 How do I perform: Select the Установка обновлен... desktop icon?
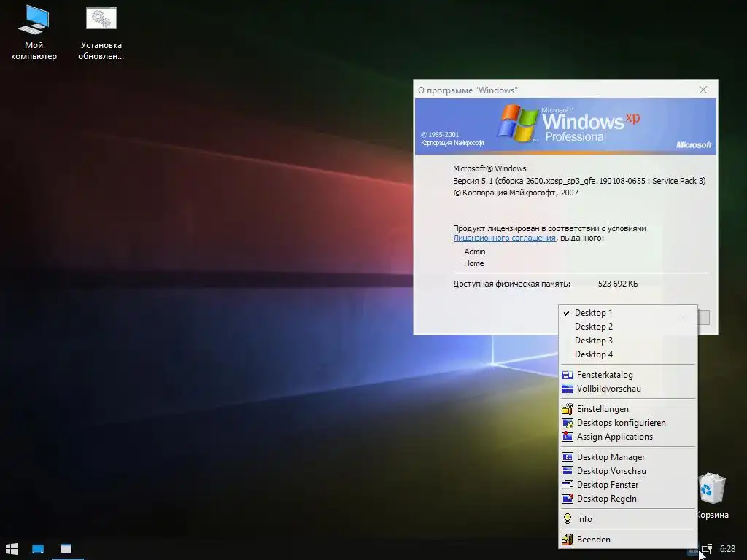coord(101,32)
